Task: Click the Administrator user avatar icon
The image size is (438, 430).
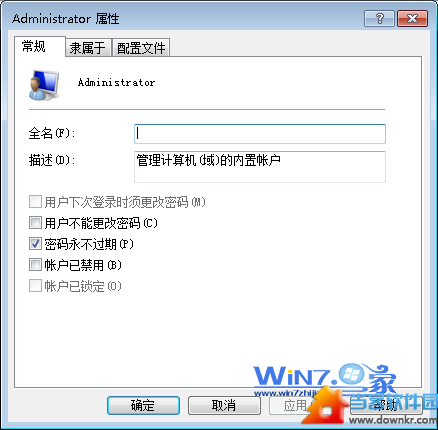Action: pyautogui.click(x=44, y=85)
